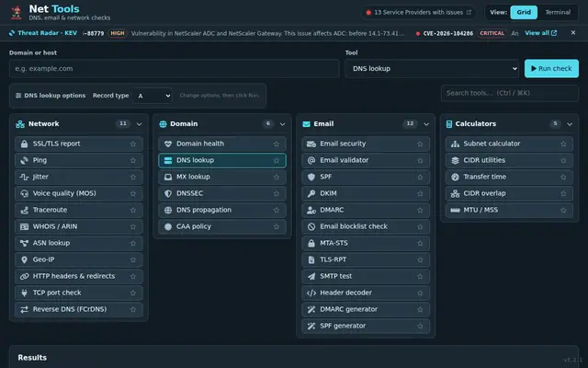Select the CIDR overlap calculator
This screenshot has height=368, width=588.
pyautogui.click(x=509, y=193)
